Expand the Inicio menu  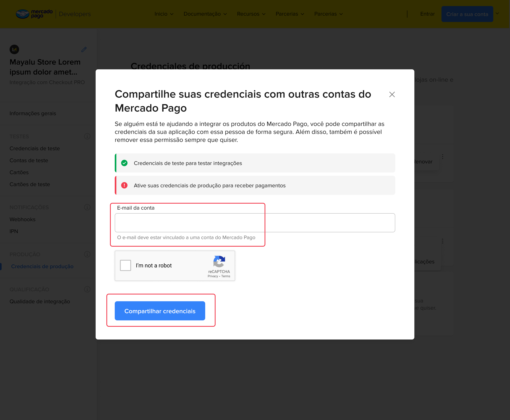[164, 14]
